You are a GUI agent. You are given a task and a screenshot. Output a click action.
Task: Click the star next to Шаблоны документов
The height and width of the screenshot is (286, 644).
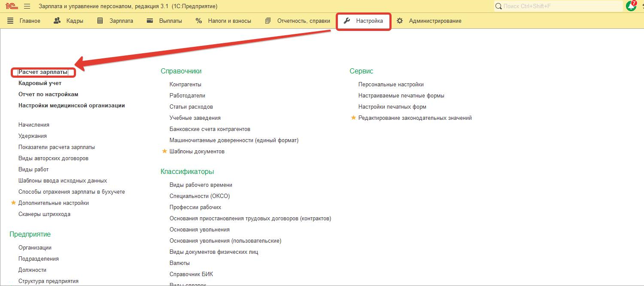[164, 151]
